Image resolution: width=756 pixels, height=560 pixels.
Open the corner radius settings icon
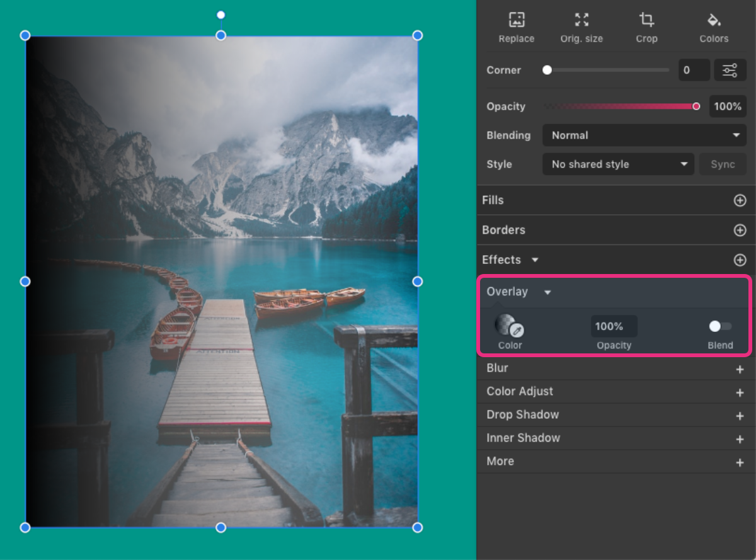pos(730,70)
